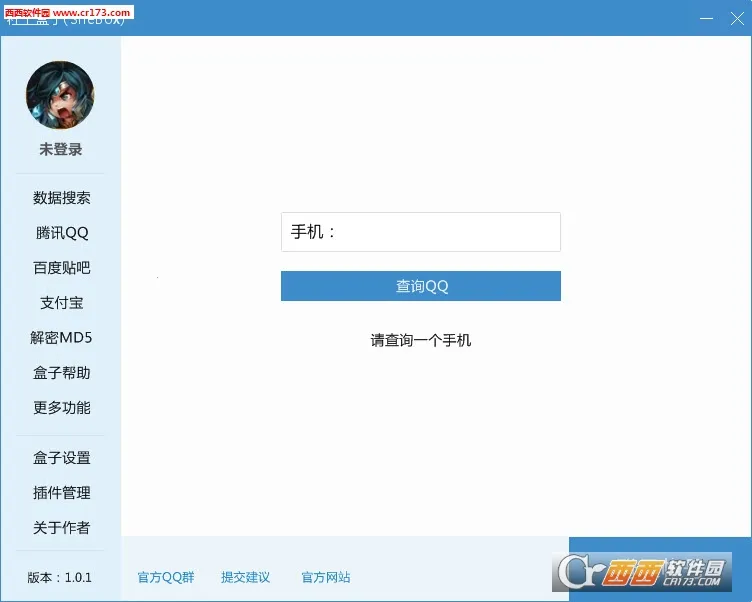Image resolution: width=752 pixels, height=602 pixels.
Task: Open the 盒子设置 settings page
Action: 61,458
